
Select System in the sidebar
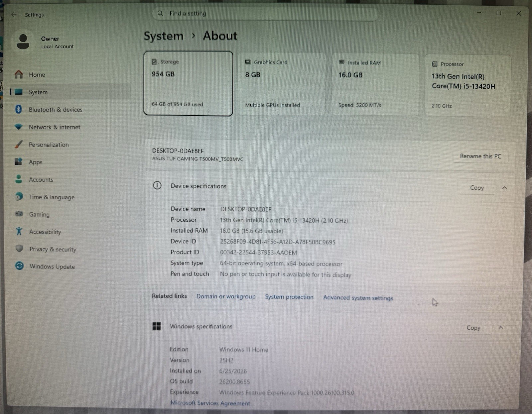point(70,92)
